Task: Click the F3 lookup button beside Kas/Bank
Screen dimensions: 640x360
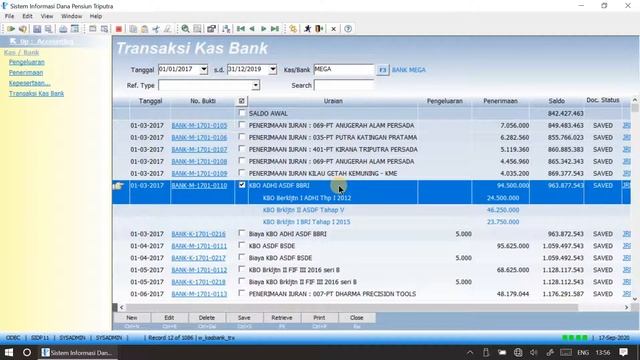Action: click(x=382, y=70)
